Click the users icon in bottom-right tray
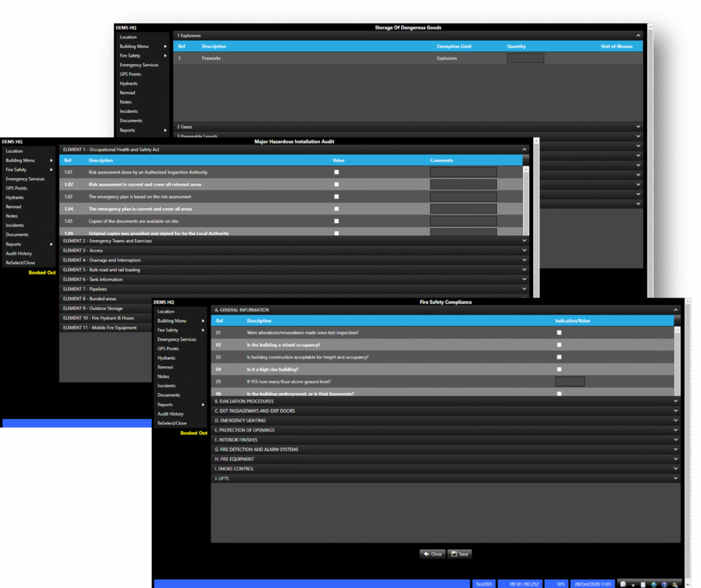This screenshot has width=701, height=588. tap(674, 584)
